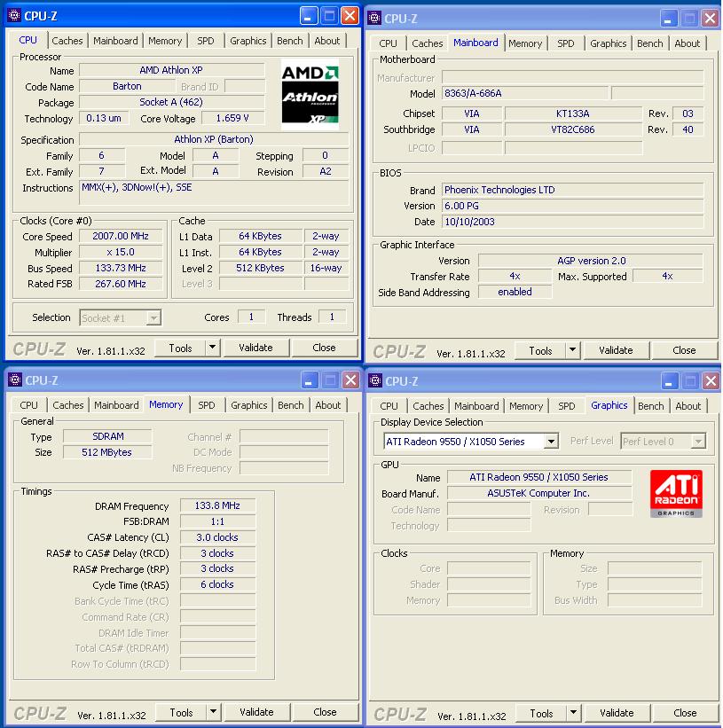Viewport: 723px width, 728px height.
Task: Click CPU-Z title bar icon in Mainboard window
Action: (x=374, y=19)
